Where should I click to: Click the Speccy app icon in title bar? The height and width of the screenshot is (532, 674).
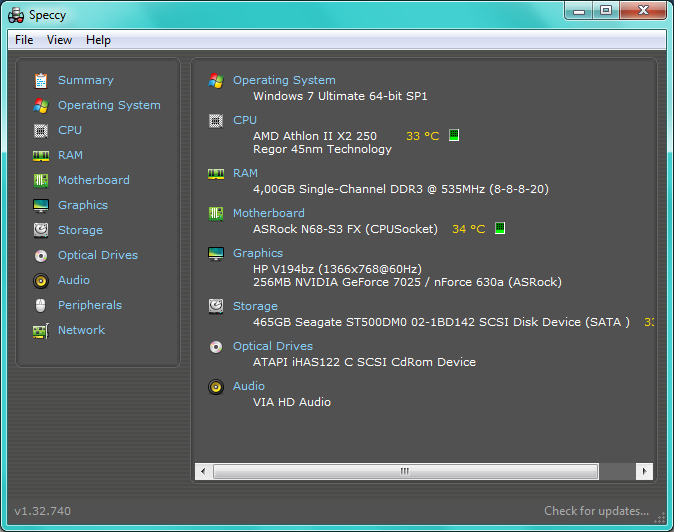pyautogui.click(x=16, y=15)
